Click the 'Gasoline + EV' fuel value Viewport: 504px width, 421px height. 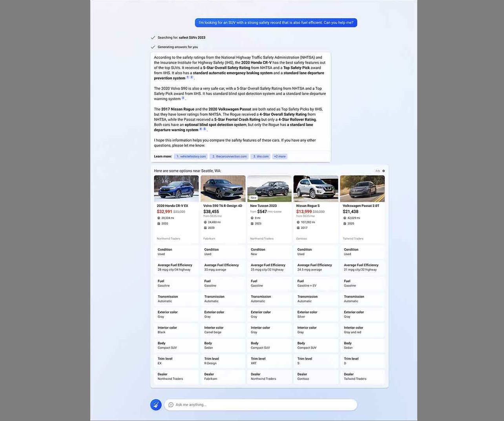point(307,286)
